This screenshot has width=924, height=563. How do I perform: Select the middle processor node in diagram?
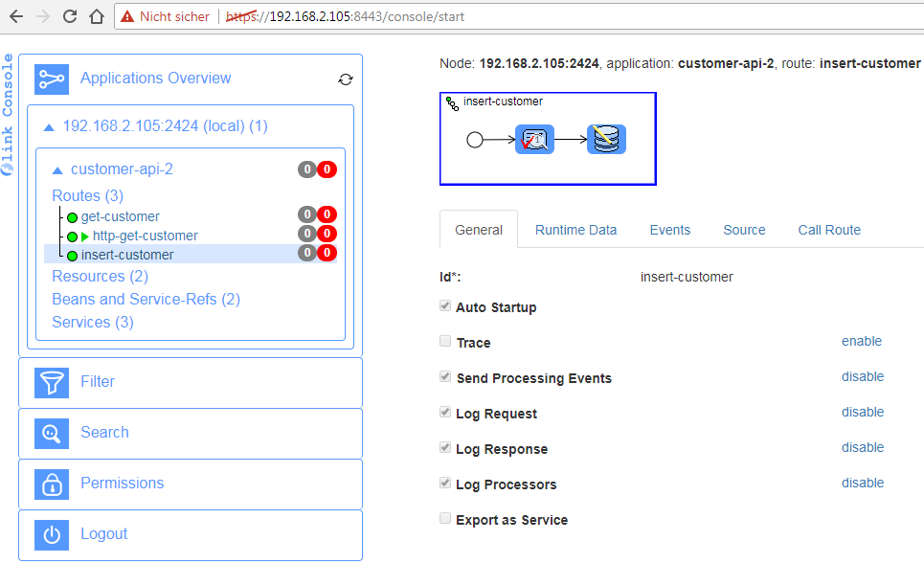click(534, 140)
